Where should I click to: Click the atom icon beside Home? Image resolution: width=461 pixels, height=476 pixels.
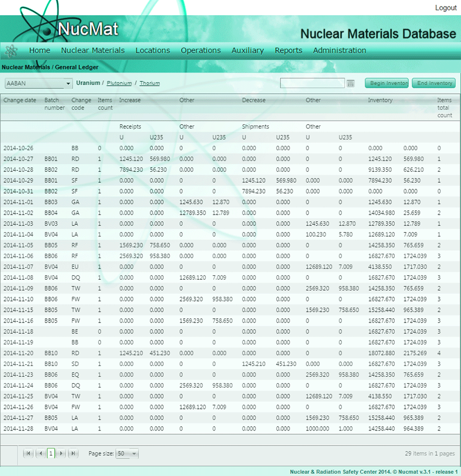point(11,50)
